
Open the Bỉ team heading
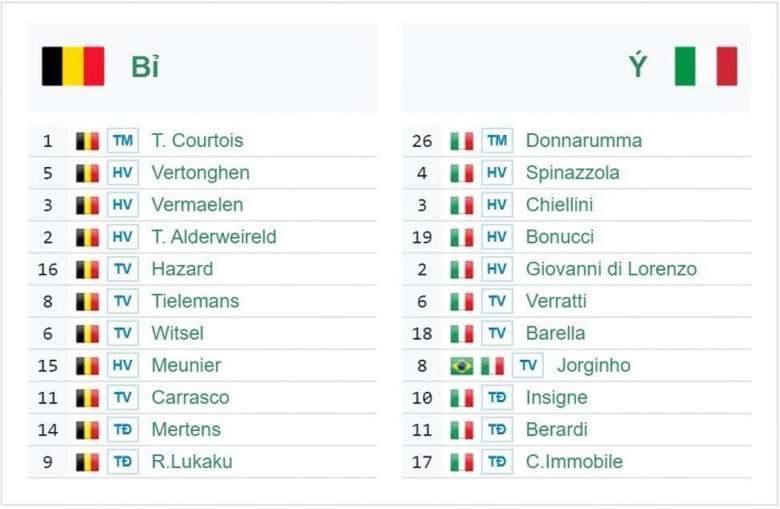click(145, 67)
